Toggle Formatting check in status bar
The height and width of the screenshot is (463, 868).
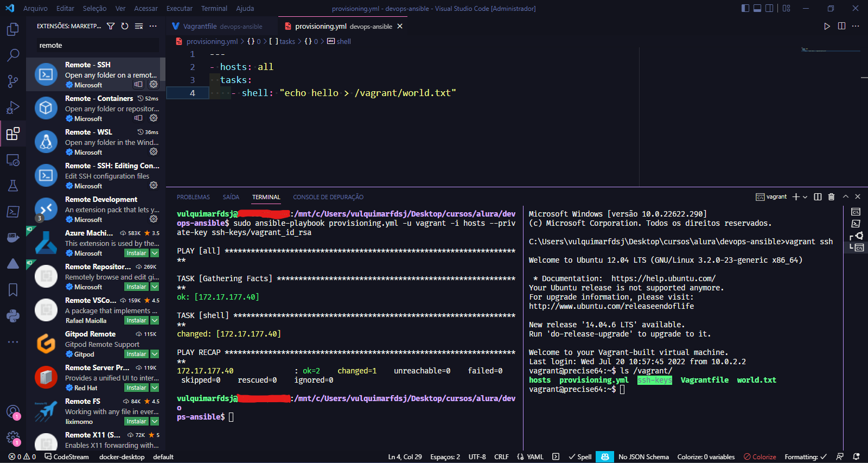click(806, 457)
